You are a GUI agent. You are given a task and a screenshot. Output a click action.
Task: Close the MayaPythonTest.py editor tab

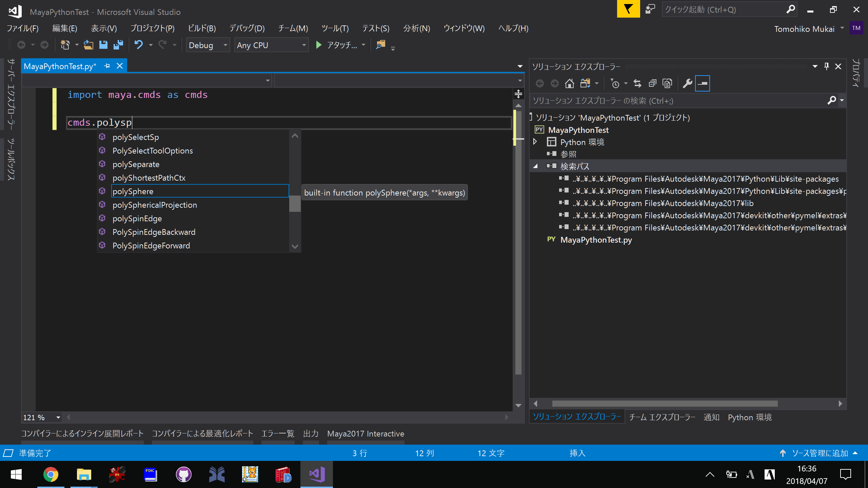(120, 66)
